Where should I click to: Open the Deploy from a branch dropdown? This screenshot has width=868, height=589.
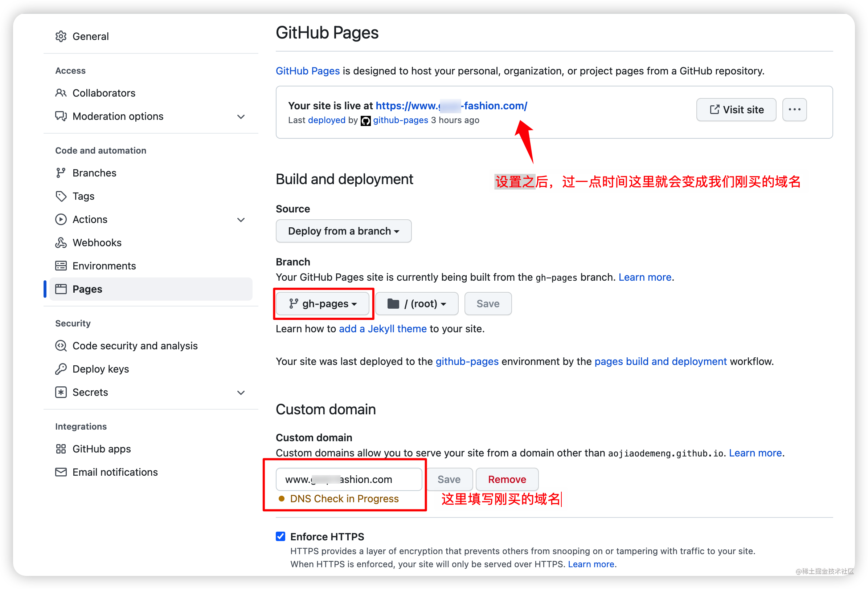(x=343, y=231)
